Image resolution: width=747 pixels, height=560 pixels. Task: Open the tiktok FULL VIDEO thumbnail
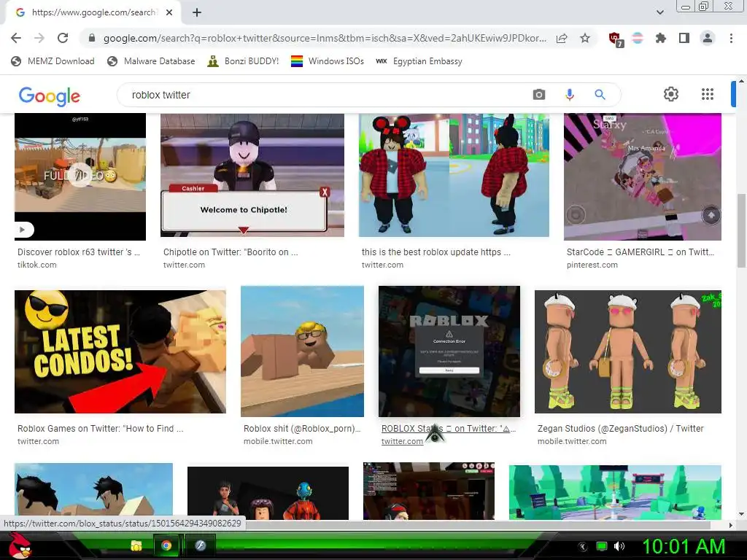click(80, 176)
